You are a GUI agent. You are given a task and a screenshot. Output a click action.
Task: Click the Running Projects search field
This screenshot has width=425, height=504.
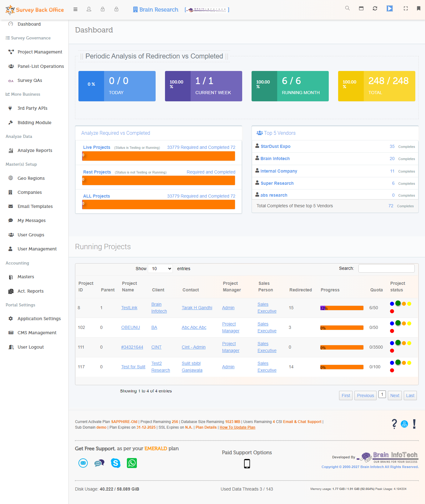(387, 268)
